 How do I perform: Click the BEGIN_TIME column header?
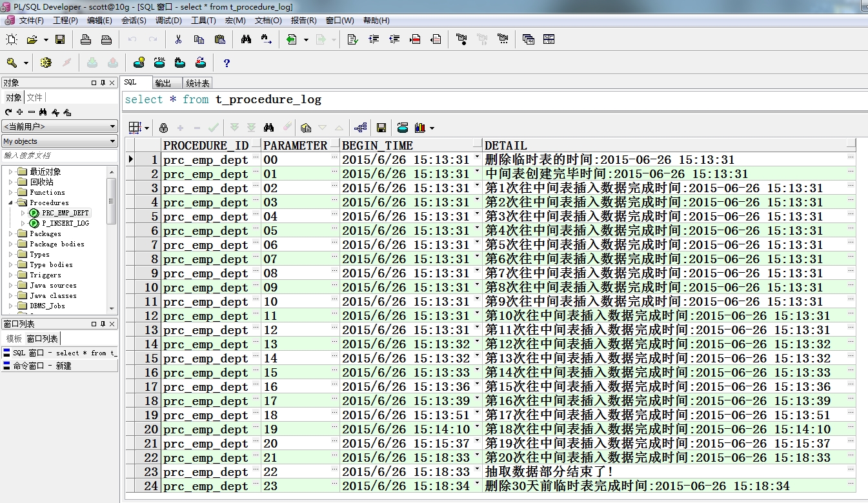[411, 146]
